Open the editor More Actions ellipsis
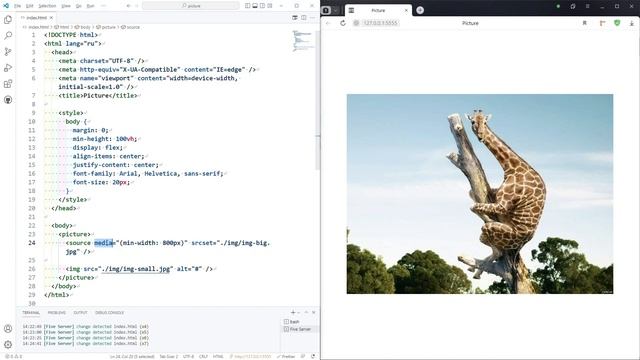The width and height of the screenshot is (640, 360). pyautogui.click(x=313, y=18)
